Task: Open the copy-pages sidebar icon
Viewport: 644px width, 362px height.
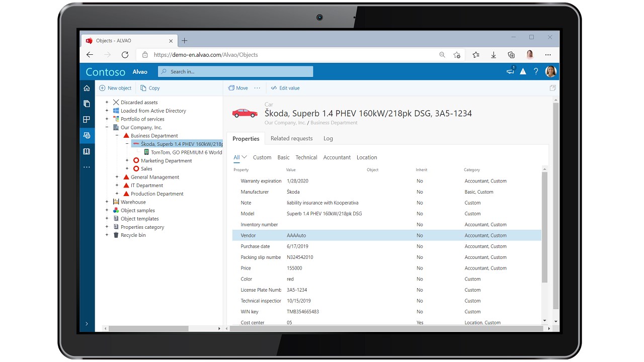Action: click(x=87, y=104)
